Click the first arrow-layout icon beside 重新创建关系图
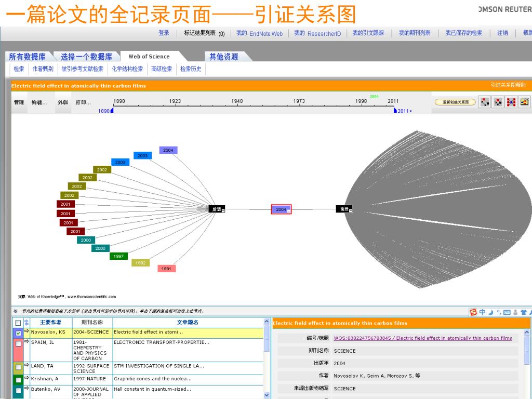 point(485,102)
